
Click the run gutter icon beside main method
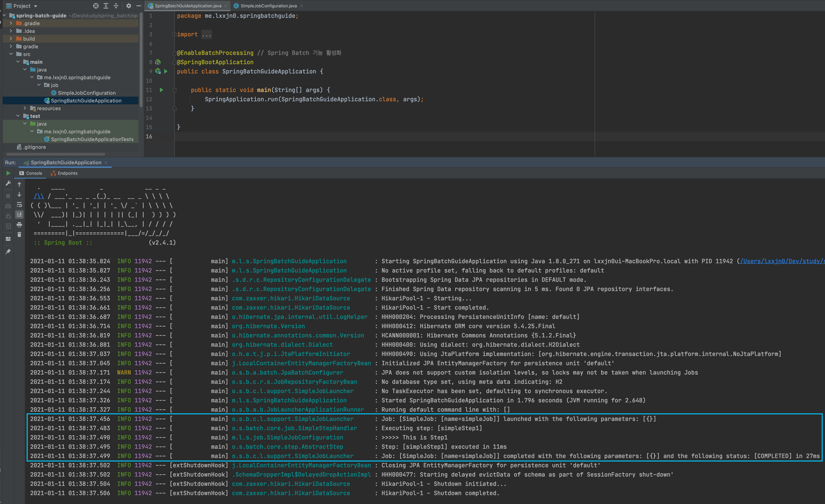[161, 90]
